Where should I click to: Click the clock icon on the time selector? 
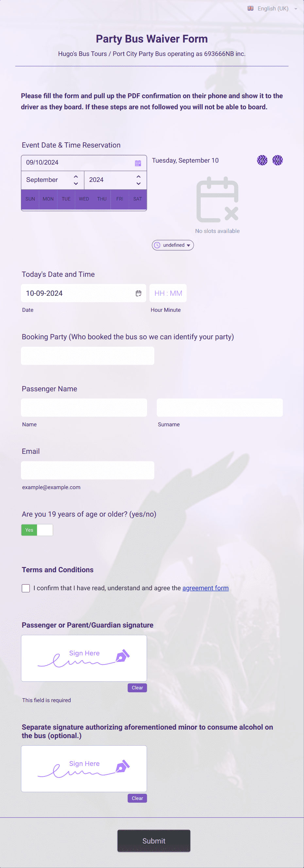click(x=157, y=245)
